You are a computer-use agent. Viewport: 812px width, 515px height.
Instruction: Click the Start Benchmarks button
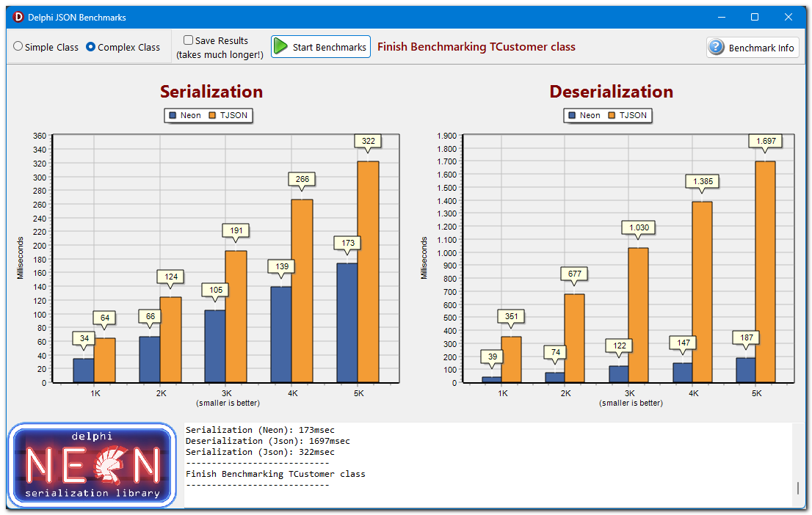(321, 46)
